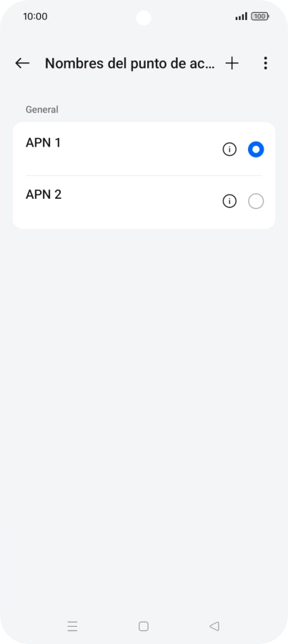The height and width of the screenshot is (644, 288).
Task: Tap the page title Nombres del punto de acceso
Action: (x=129, y=63)
